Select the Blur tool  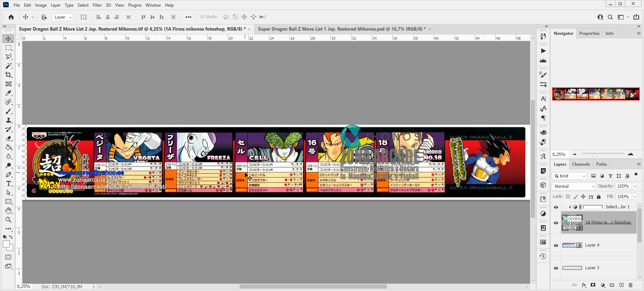(8, 156)
